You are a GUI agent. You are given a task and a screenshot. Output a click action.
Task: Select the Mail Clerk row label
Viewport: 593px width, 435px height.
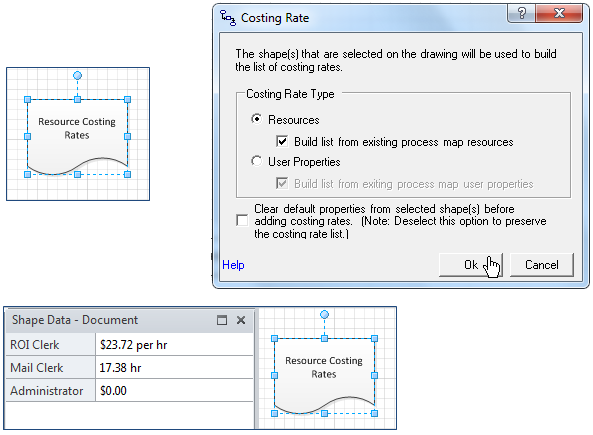[50, 367]
